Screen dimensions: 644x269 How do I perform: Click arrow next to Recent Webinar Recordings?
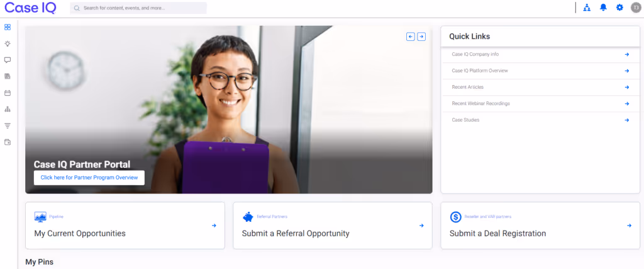[627, 104]
